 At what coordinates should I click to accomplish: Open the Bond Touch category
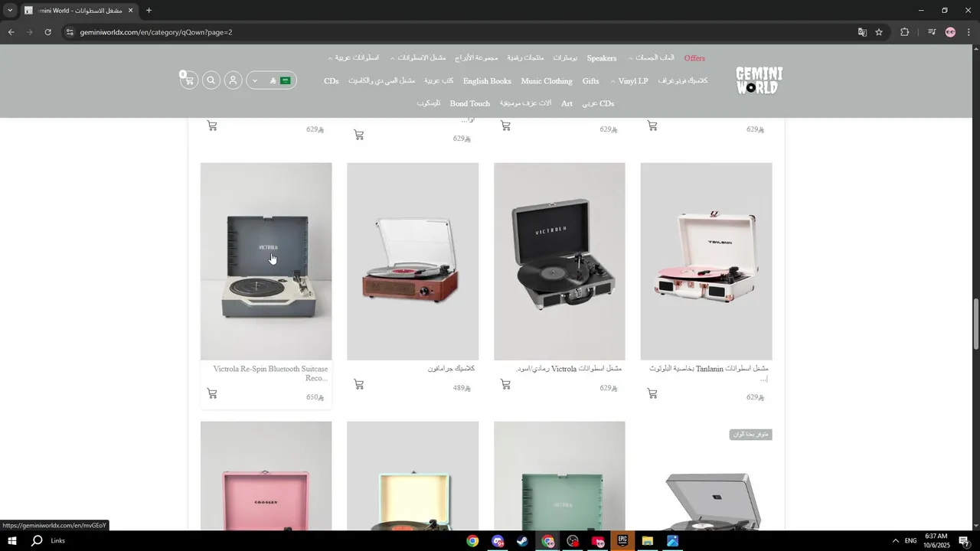coord(469,103)
